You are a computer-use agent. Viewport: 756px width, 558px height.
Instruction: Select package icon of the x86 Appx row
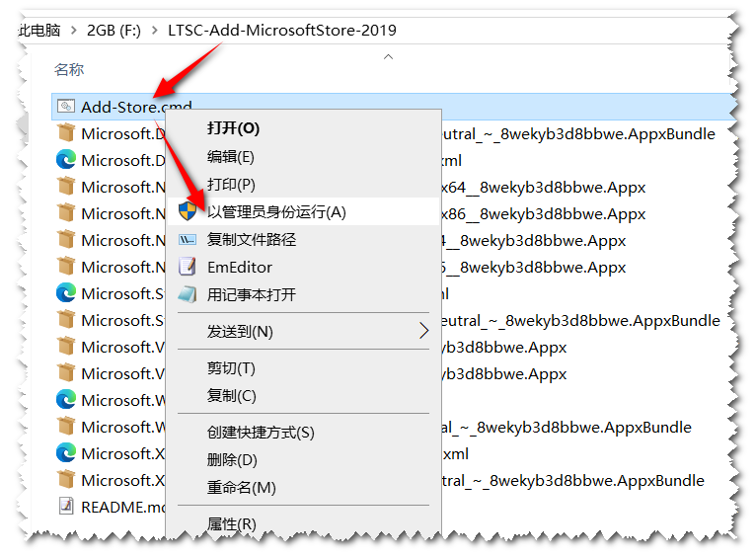[x=65, y=212]
